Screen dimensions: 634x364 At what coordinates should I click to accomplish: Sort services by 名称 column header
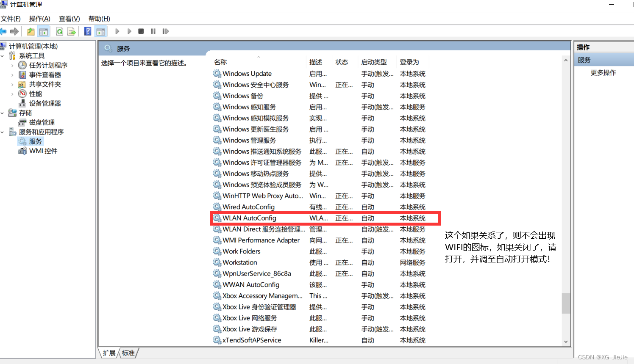click(258, 62)
